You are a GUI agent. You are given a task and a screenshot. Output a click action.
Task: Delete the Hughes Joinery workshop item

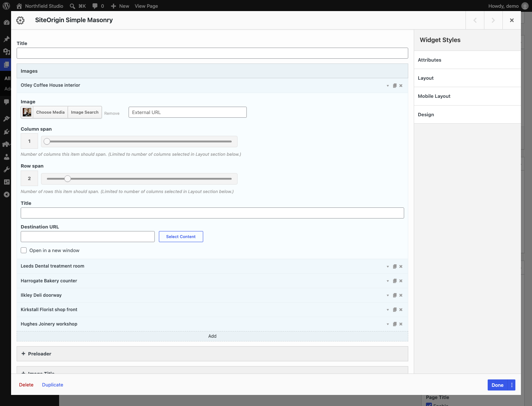(401, 324)
